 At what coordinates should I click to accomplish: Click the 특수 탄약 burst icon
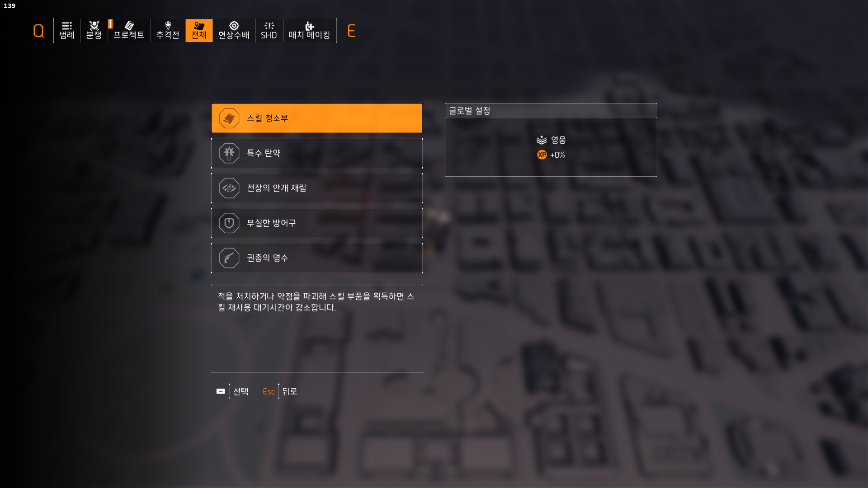tap(229, 153)
